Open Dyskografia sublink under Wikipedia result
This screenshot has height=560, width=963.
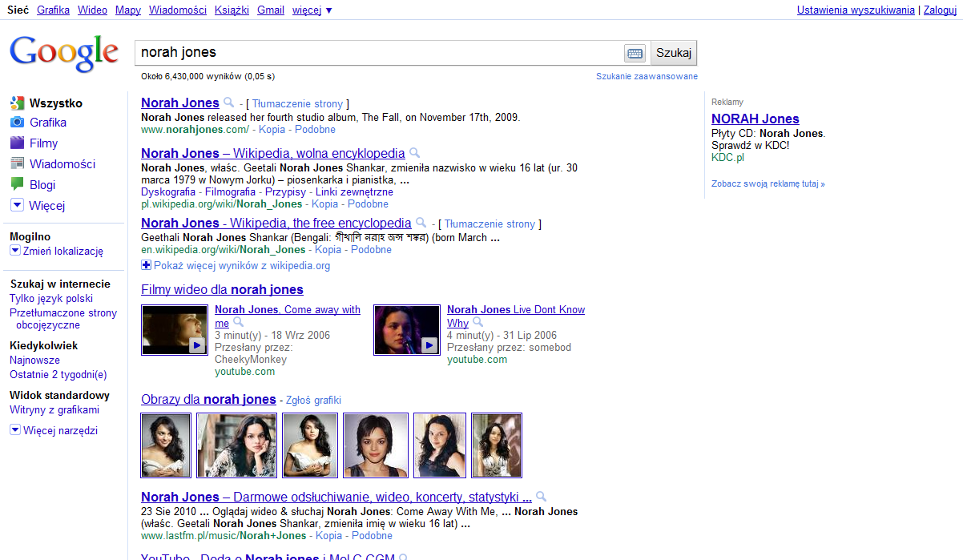pos(168,192)
